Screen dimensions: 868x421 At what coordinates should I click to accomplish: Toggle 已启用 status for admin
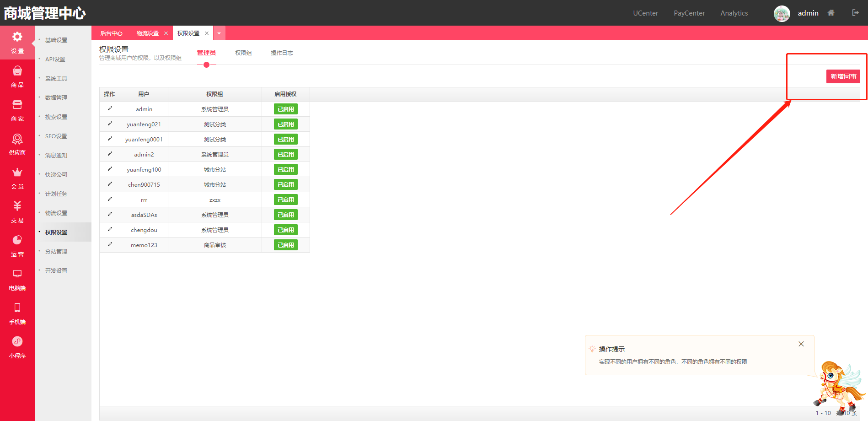(x=286, y=109)
